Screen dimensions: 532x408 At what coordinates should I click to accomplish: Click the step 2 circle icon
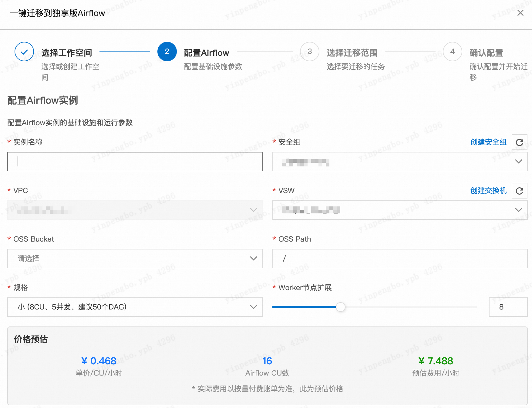tap(167, 52)
